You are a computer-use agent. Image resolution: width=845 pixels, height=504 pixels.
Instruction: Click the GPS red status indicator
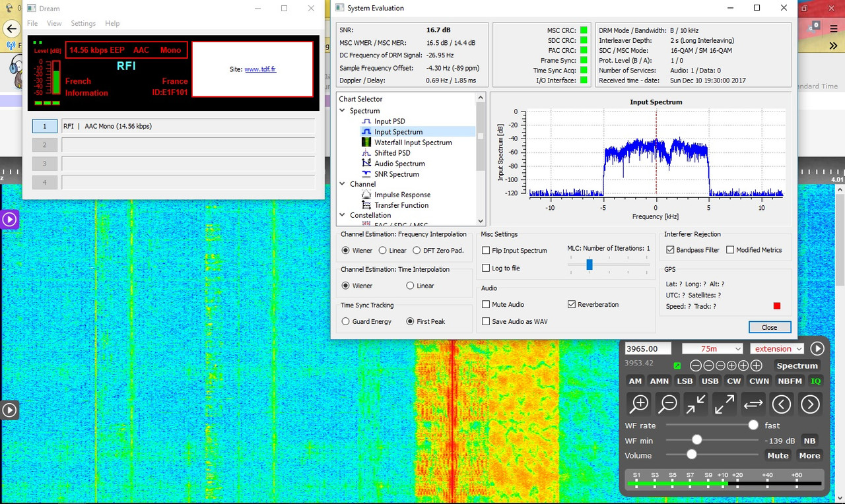point(777,305)
